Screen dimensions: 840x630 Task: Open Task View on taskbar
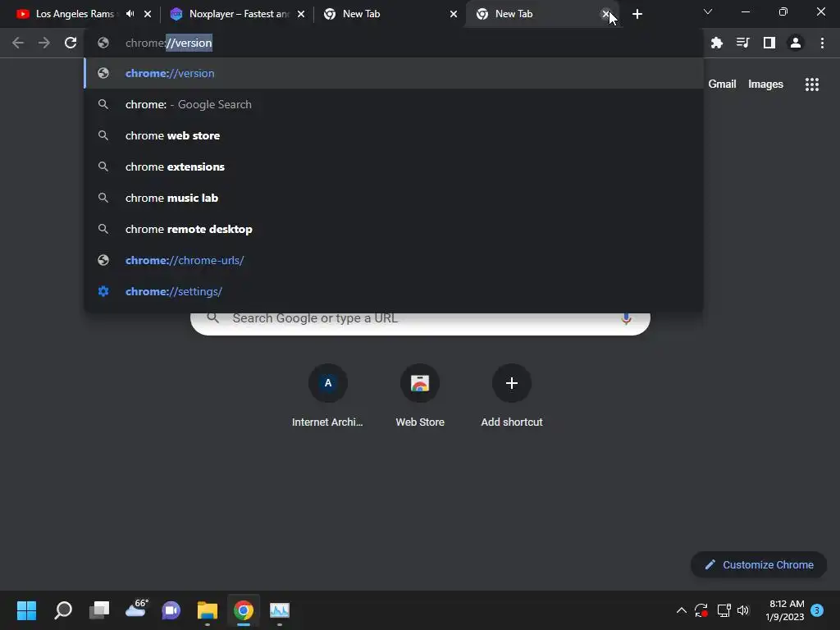pos(99,610)
